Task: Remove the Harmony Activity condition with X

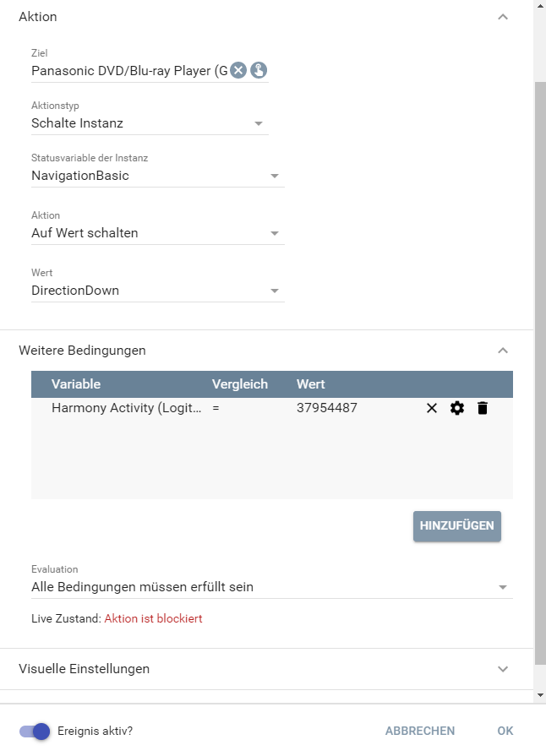Action: coord(432,408)
